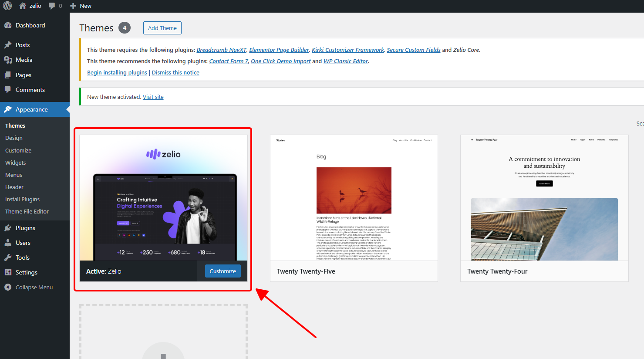Screen dimensions: 644x359
Task: Open Elementor Page Builder link
Action: pos(279,50)
